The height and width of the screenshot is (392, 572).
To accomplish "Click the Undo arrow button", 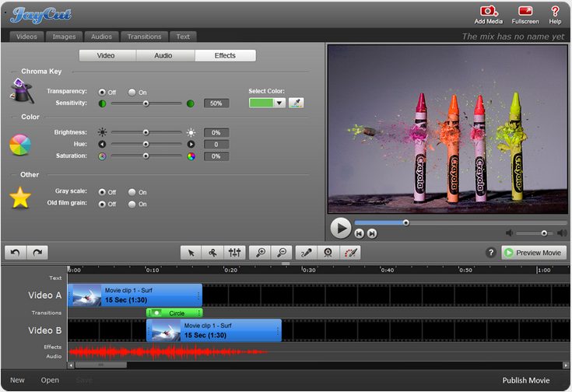I will click(x=16, y=253).
